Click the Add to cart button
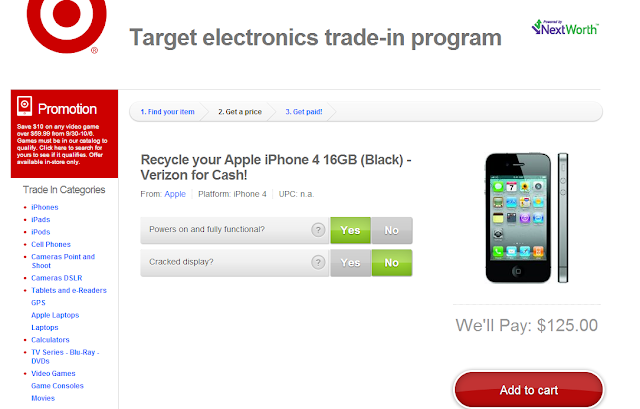The width and height of the screenshot is (640, 409). click(529, 390)
